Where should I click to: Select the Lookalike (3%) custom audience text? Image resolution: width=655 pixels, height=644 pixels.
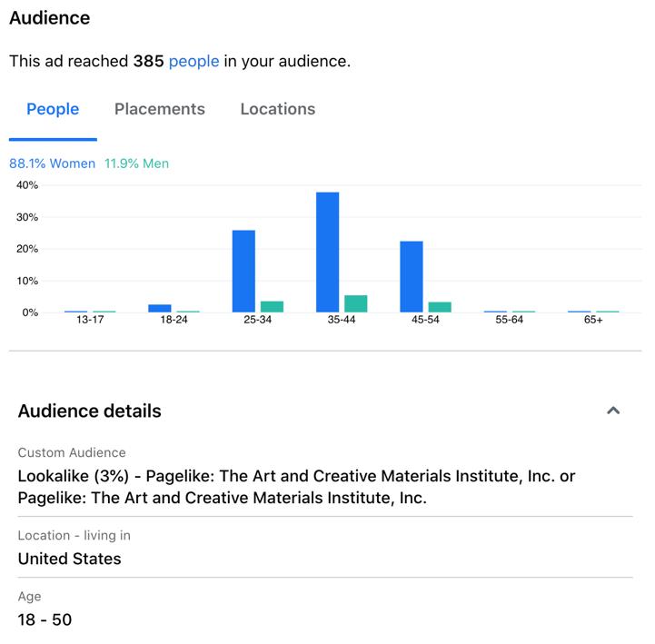tap(296, 487)
